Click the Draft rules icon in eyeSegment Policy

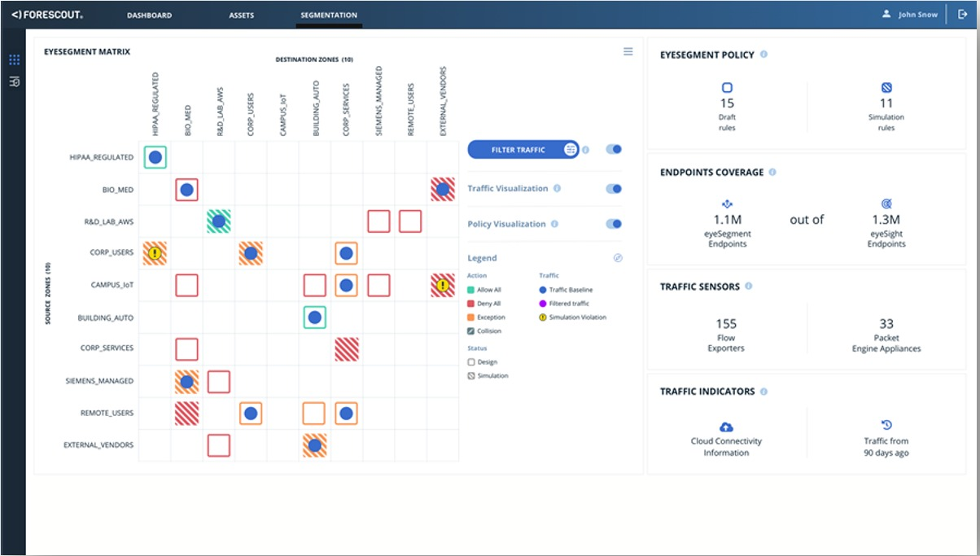[727, 85]
